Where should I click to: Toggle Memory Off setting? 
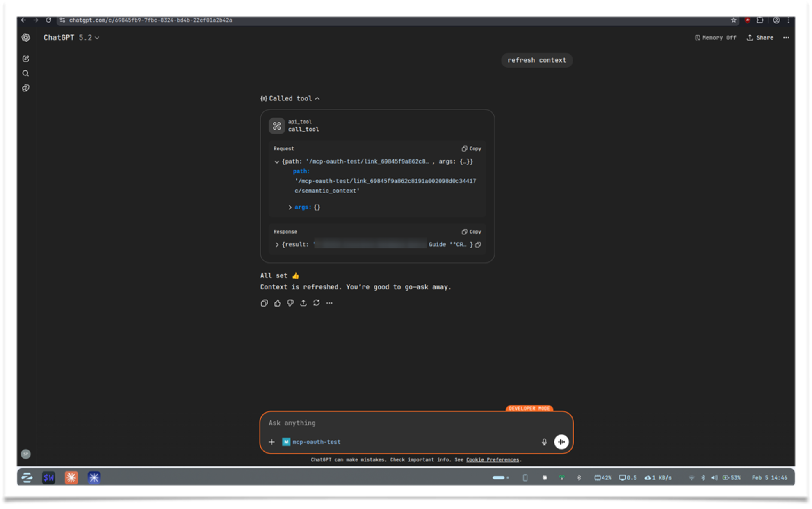pyautogui.click(x=715, y=37)
